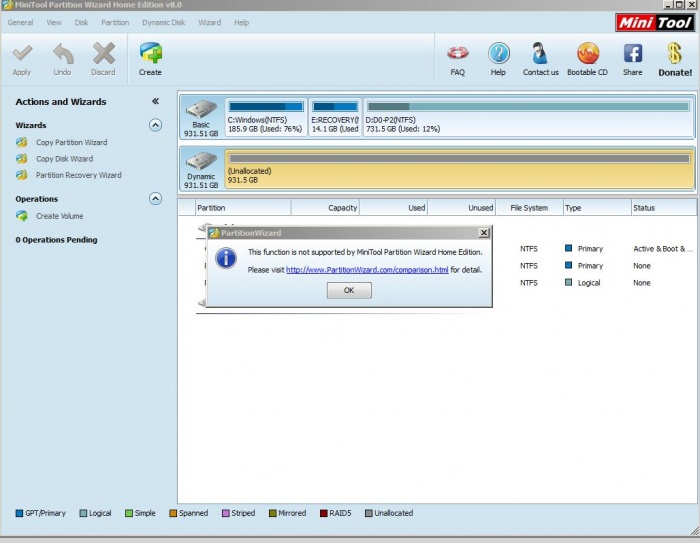Click the Mirrored legend swatch
This screenshot has height=543, width=700.
pyautogui.click(x=273, y=513)
